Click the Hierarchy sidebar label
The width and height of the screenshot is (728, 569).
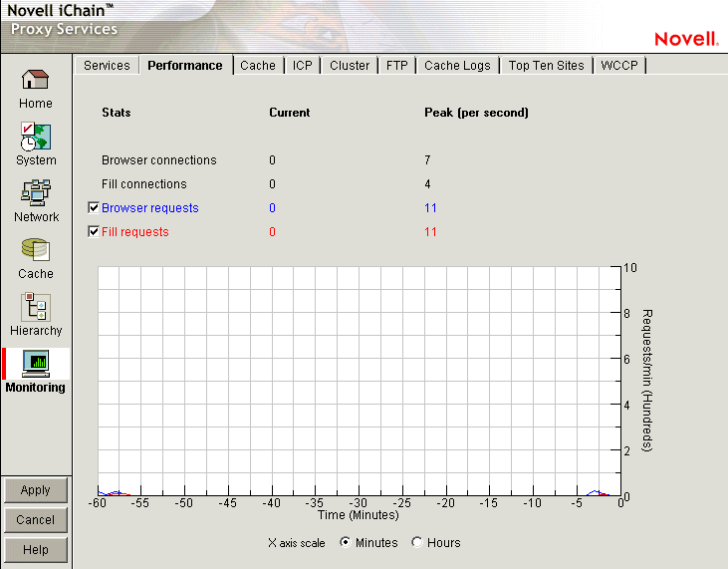pos(36,330)
